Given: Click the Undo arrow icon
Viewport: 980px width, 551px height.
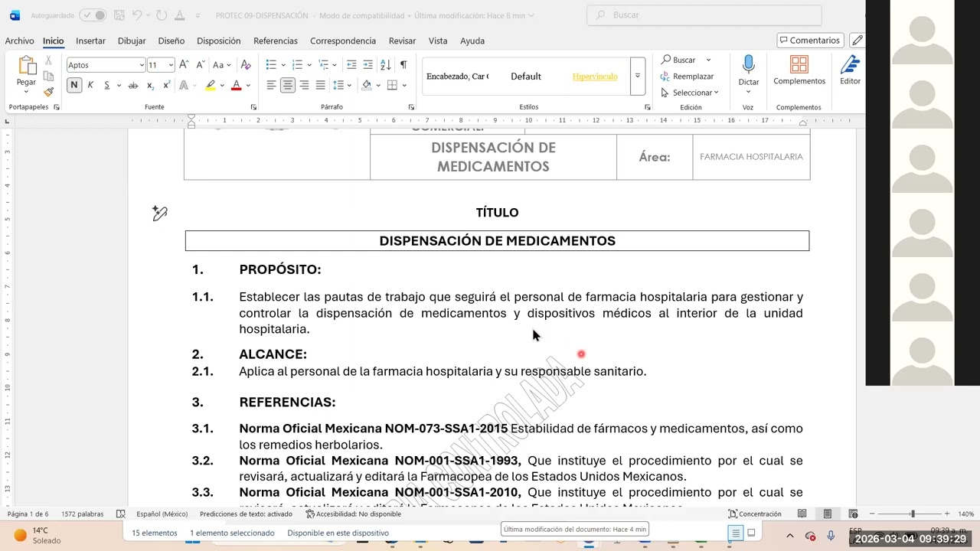Looking at the screenshot, I should [x=136, y=15].
